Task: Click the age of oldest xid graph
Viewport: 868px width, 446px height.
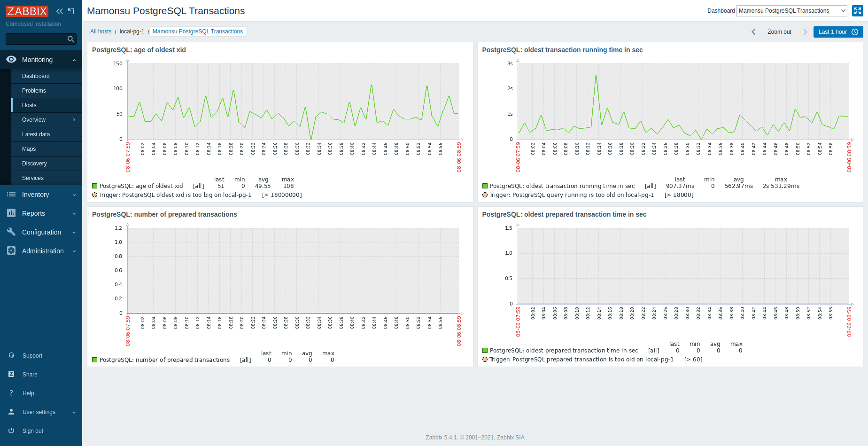Action: coord(293,102)
